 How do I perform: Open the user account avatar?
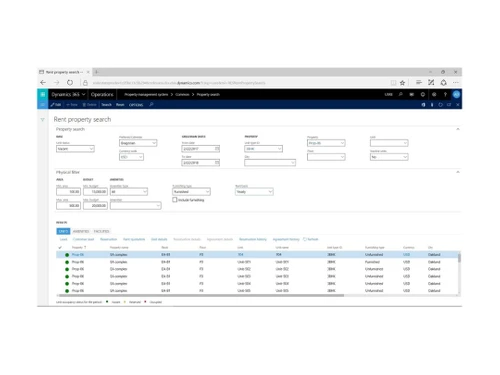pyautogui.click(x=456, y=94)
